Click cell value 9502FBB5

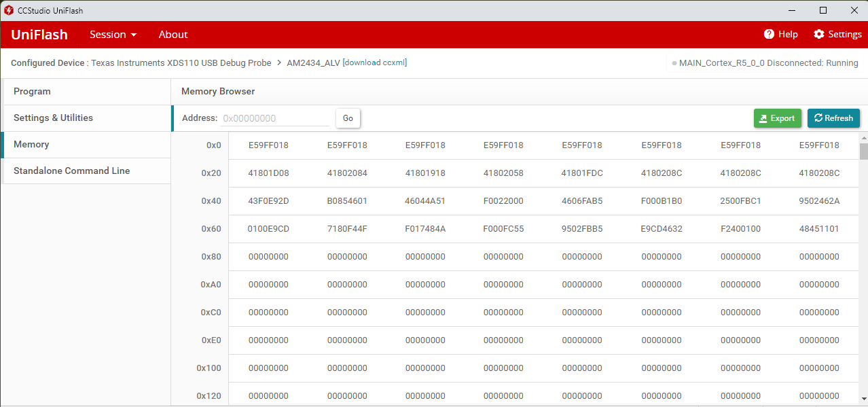pos(582,229)
